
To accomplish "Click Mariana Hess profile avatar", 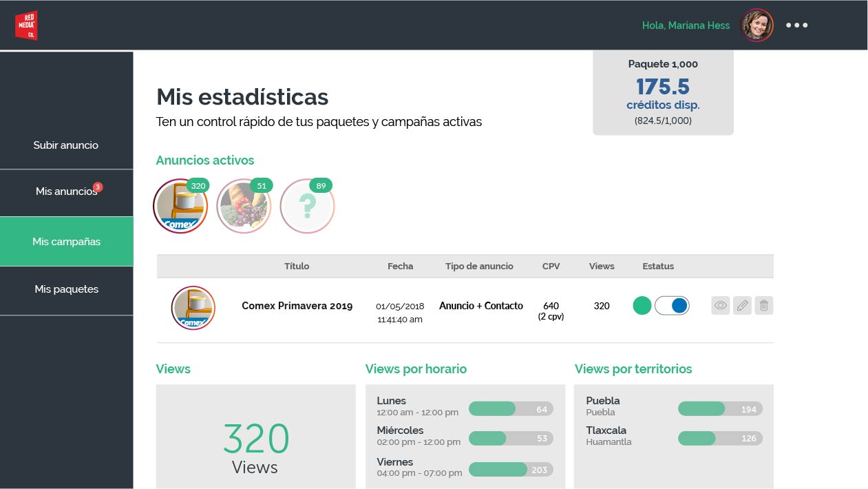I will 756,25.
